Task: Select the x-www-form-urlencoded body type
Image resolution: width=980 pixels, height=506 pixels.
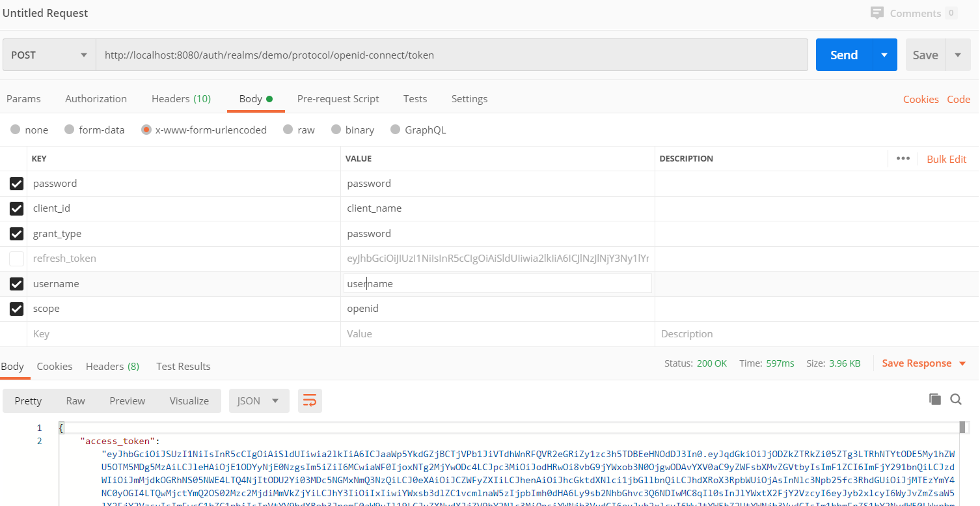Action: (146, 130)
